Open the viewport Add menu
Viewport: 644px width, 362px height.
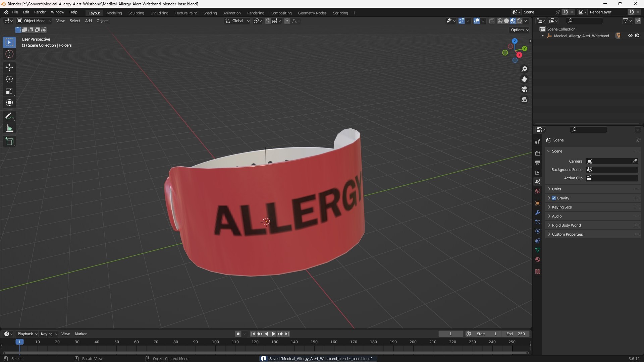88,21
